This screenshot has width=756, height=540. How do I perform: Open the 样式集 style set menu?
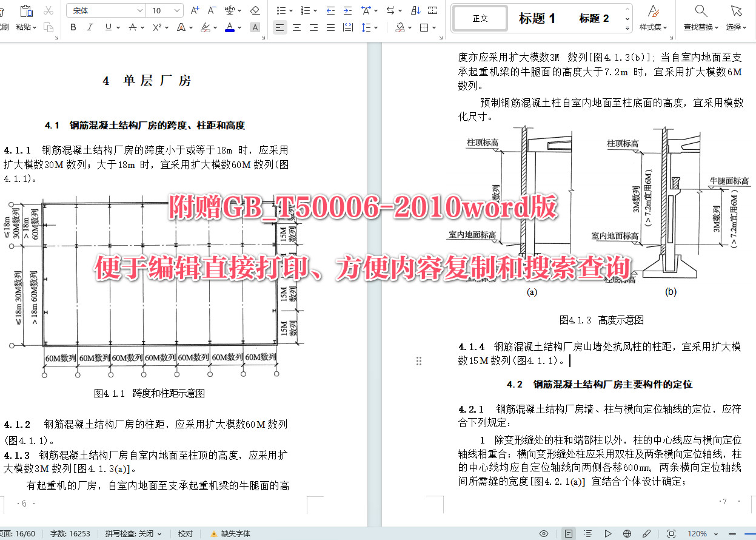point(652,18)
